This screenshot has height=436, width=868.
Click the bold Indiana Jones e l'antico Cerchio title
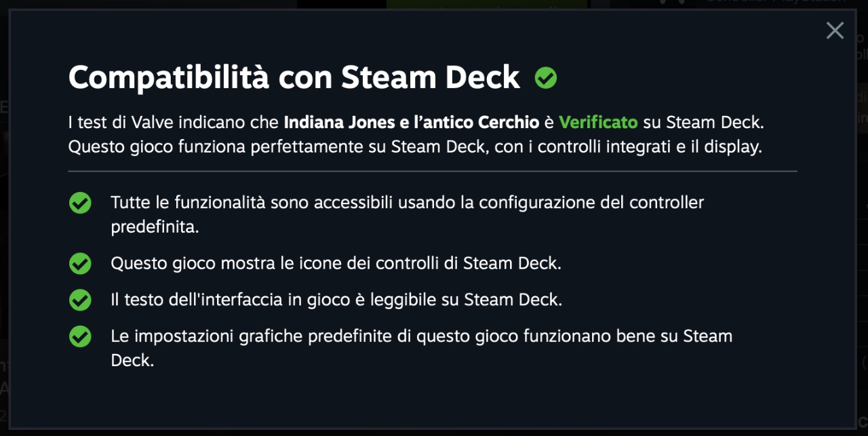[412, 123]
